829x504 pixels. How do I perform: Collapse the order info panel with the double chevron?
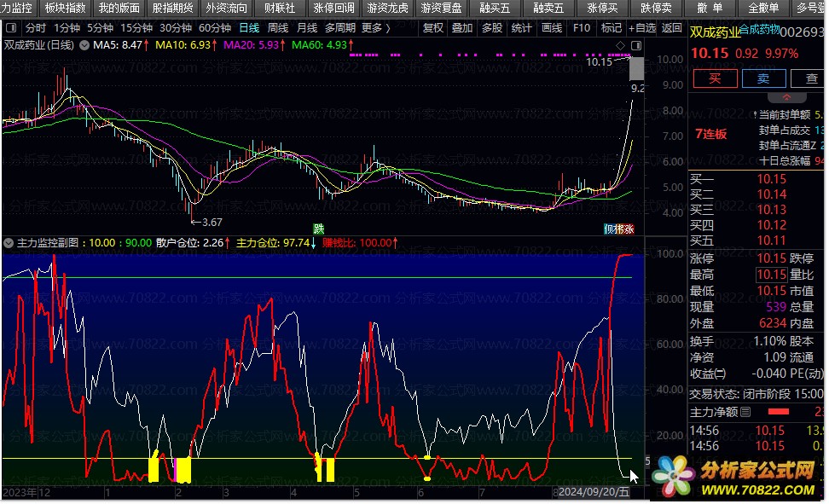[x=786, y=98]
